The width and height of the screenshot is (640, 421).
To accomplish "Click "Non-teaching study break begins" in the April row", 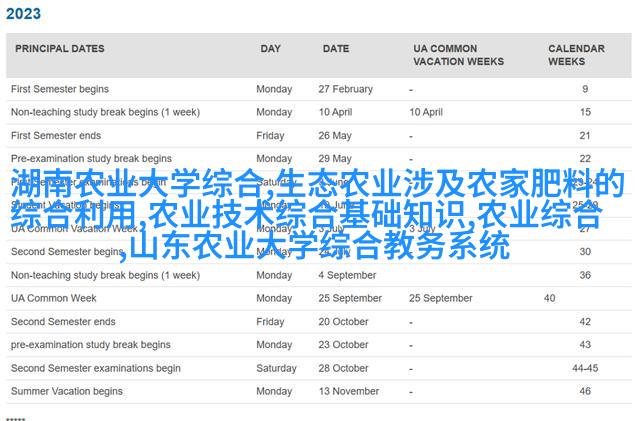I will pyautogui.click(x=105, y=112).
